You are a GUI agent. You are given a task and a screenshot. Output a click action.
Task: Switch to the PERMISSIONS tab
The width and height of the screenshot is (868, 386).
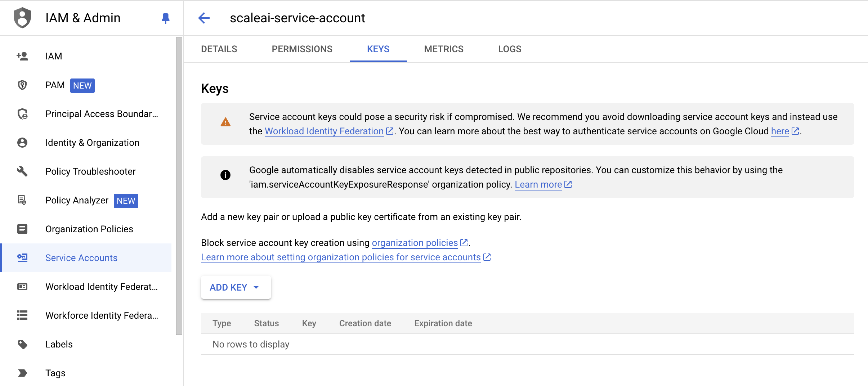pyautogui.click(x=302, y=49)
